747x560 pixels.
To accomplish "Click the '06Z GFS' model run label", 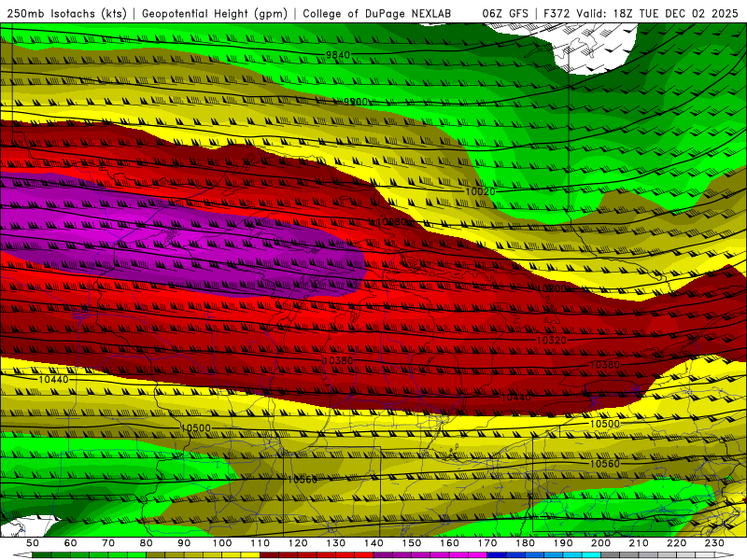I will [505, 14].
